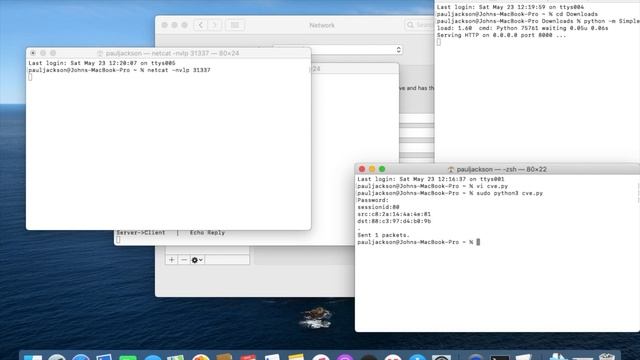Image resolution: width=640 pixels, height=360 pixels.
Task: Show all preferences via the grid icon
Action: tap(235, 25)
